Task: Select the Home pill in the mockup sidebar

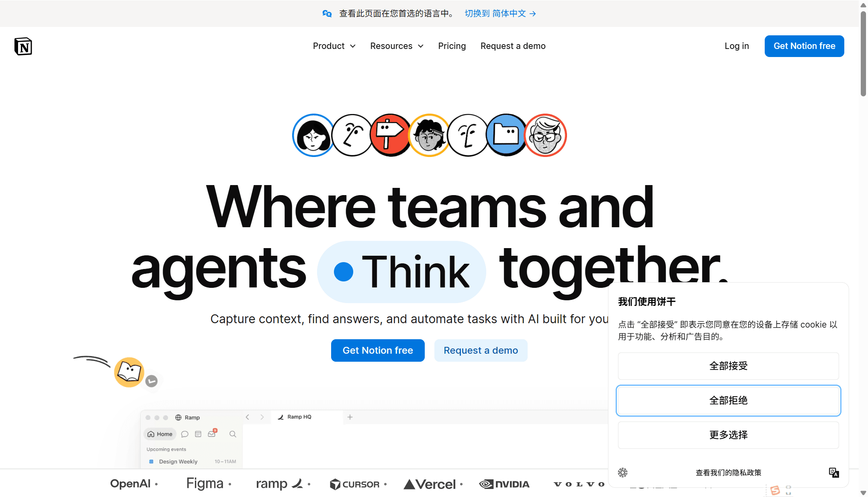Action: tap(160, 434)
